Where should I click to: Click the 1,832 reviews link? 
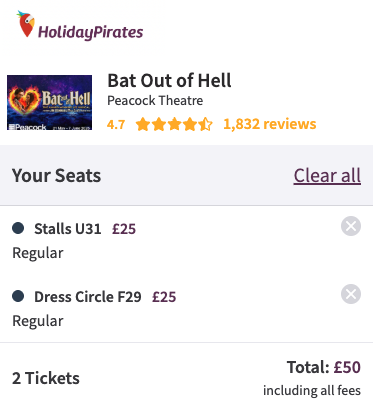pos(269,124)
